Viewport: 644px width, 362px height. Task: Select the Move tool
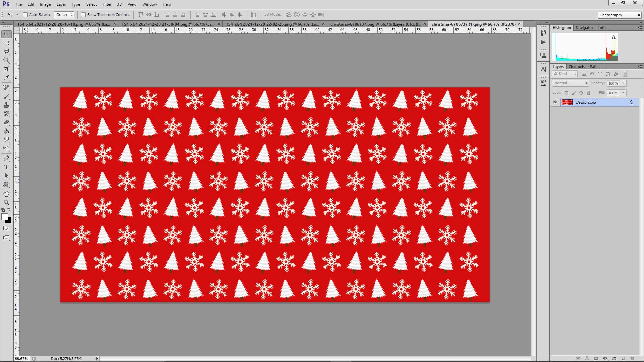[x=6, y=34]
